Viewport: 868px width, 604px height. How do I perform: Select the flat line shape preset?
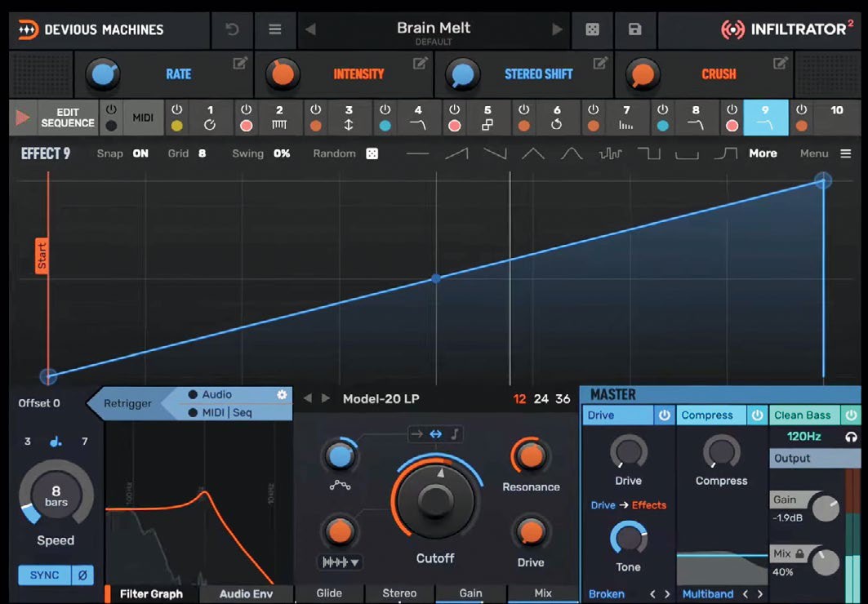(x=417, y=153)
